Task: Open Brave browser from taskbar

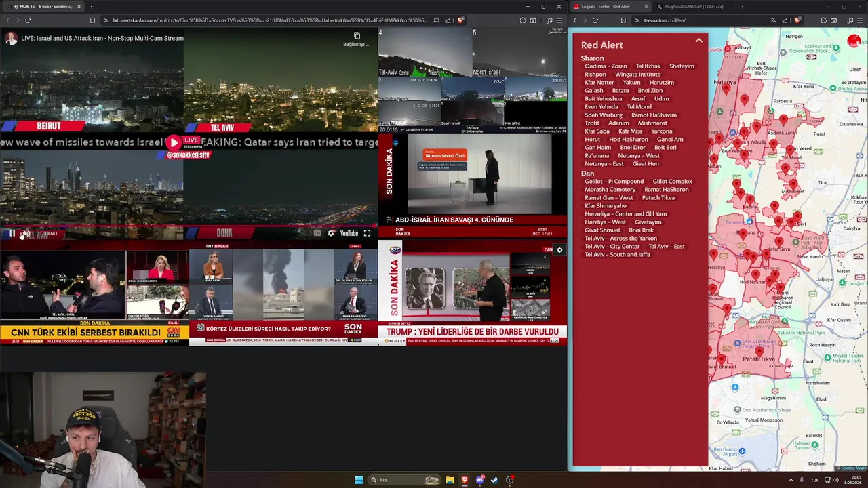Action: click(465, 480)
